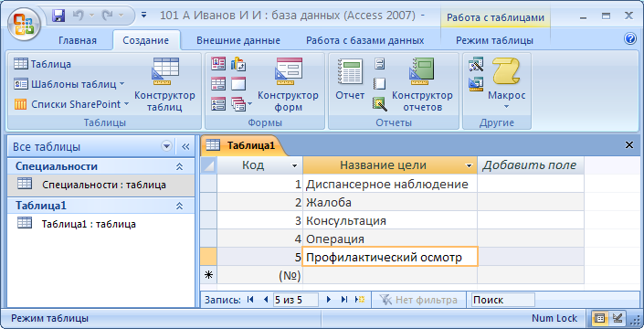Create new blank record button
Image resolution: width=644 pixels, height=329 pixels.
360,300
